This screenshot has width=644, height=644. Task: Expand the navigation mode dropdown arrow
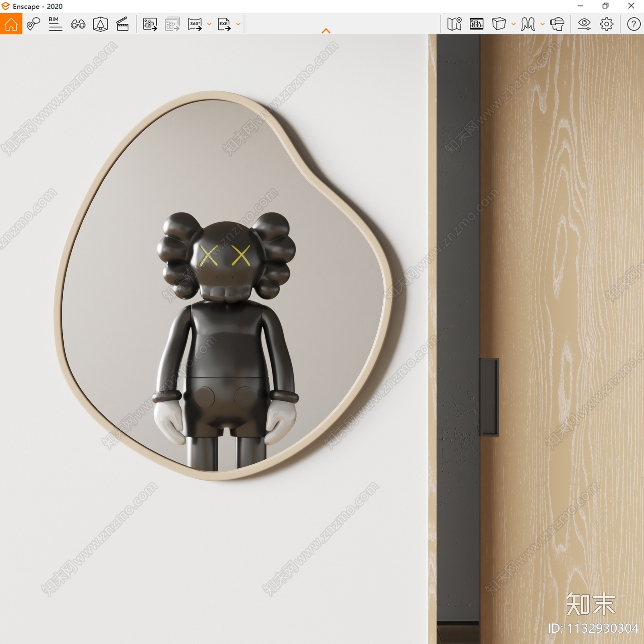pyautogui.click(x=543, y=24)
